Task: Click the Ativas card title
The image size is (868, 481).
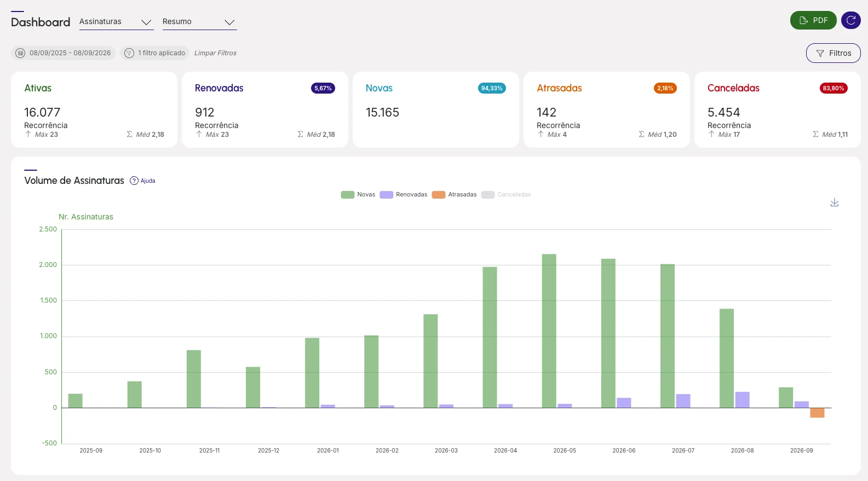Action: [38, 88]
